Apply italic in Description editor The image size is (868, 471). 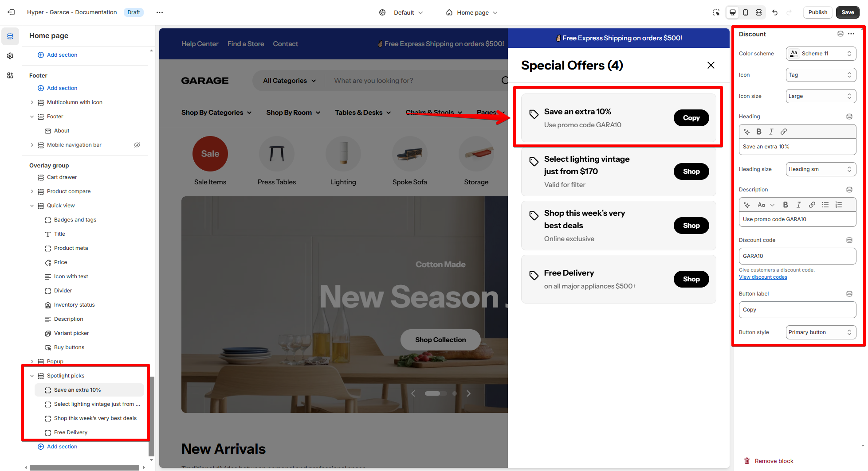[799, 205]
